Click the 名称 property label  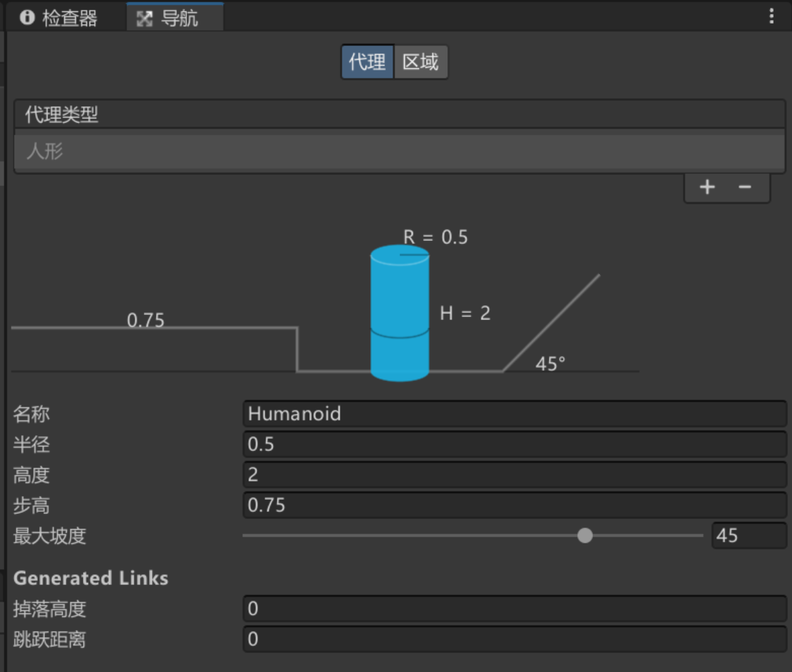[x=31, y=414]
